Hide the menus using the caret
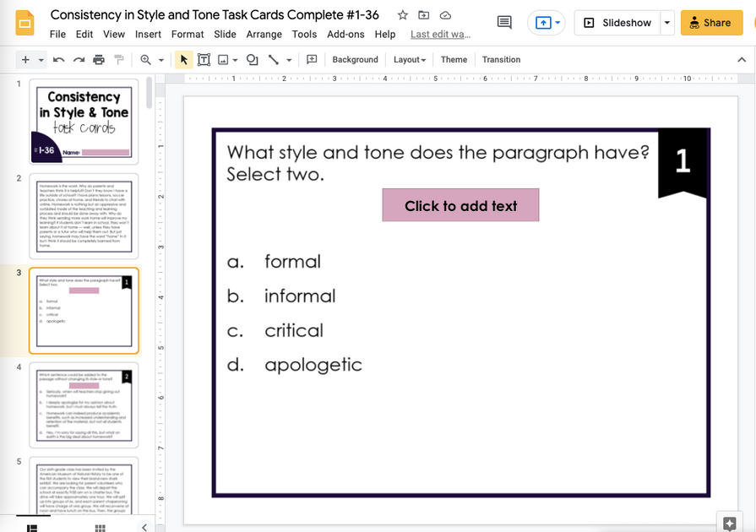Image resolution: width=756 pixels, height=532 pixels. point(741,59)
